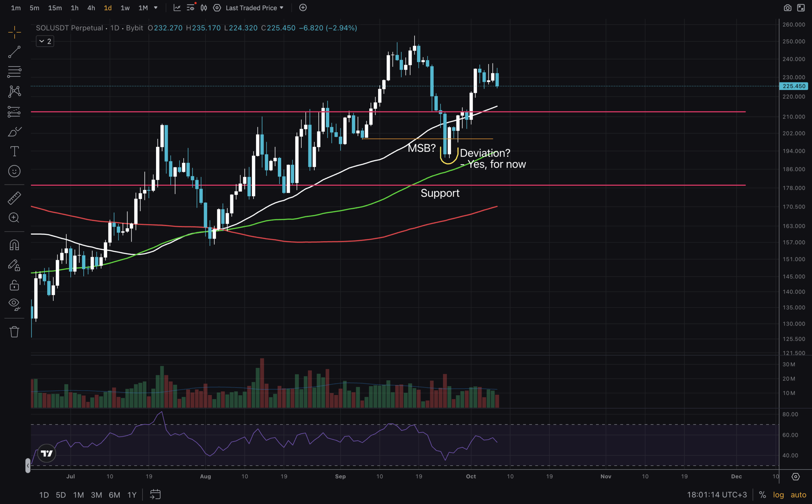Activate the magnet snap mode
The height and width of the screenshot is (504, 812).
coord(14,245)
